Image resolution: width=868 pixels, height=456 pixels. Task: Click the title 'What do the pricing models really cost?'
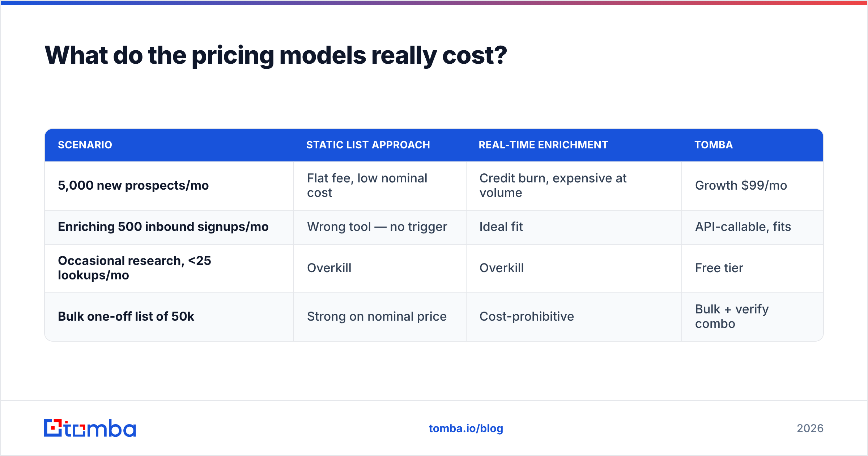point(276,55)
